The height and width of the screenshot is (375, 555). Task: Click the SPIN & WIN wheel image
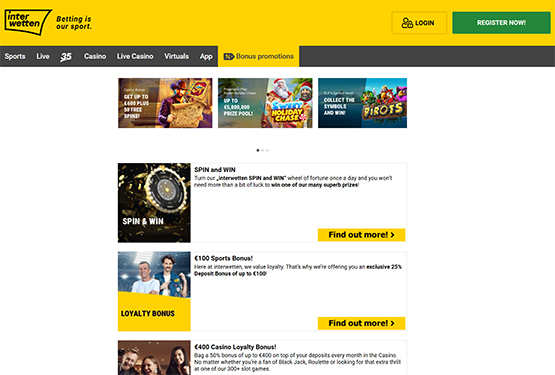tap(154, 203)
